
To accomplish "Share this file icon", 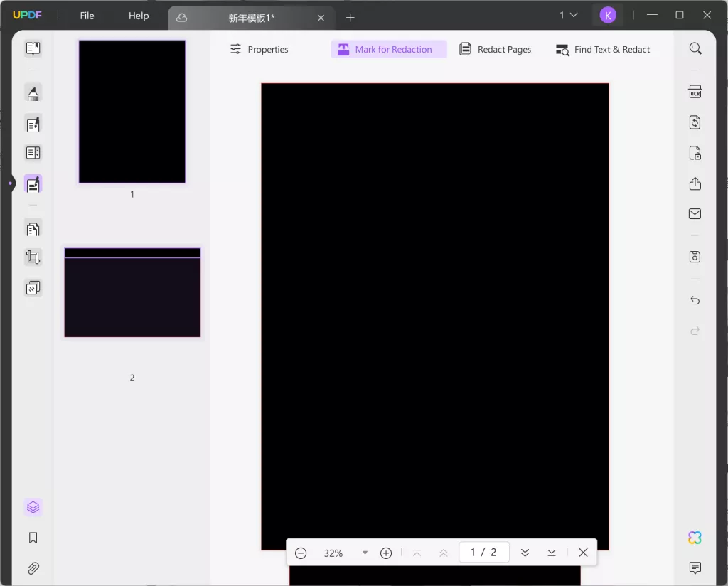I will coord(695,183).
